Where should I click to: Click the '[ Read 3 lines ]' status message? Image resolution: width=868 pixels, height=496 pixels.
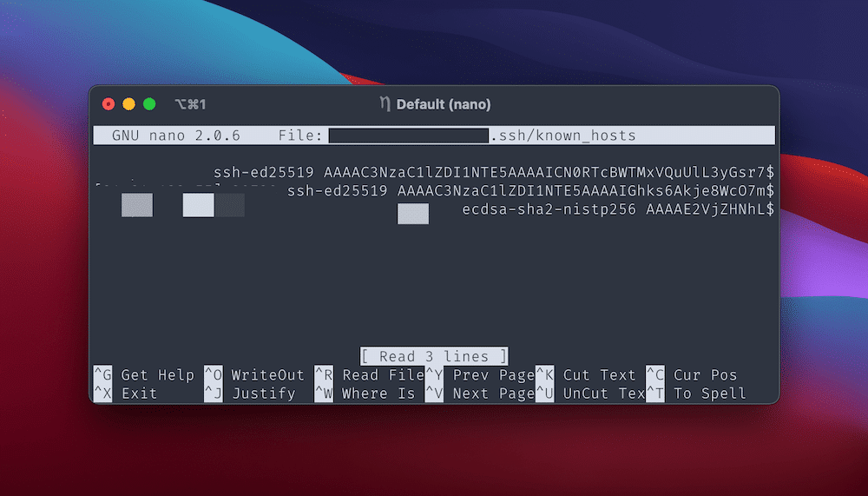coord(434,356)
